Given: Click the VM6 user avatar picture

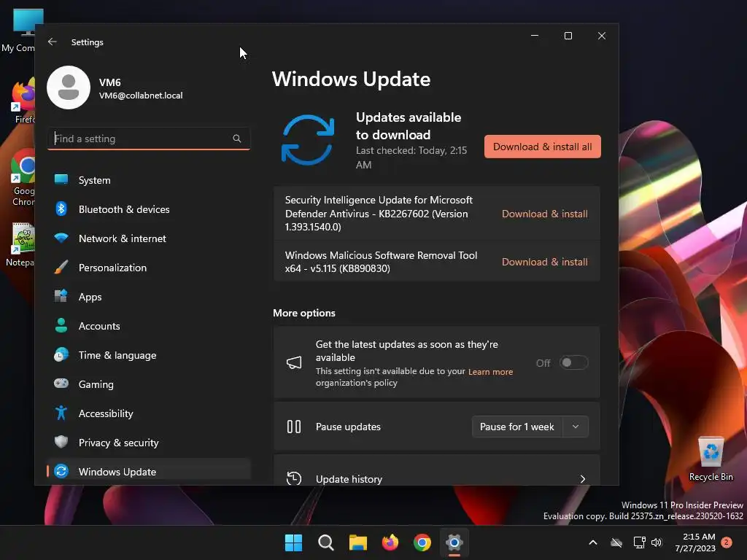Looking at the screenshot, I should click(x=69, y=87).
